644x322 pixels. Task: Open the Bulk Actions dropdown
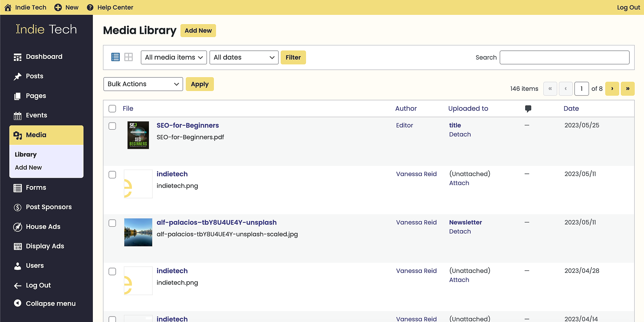143,84
